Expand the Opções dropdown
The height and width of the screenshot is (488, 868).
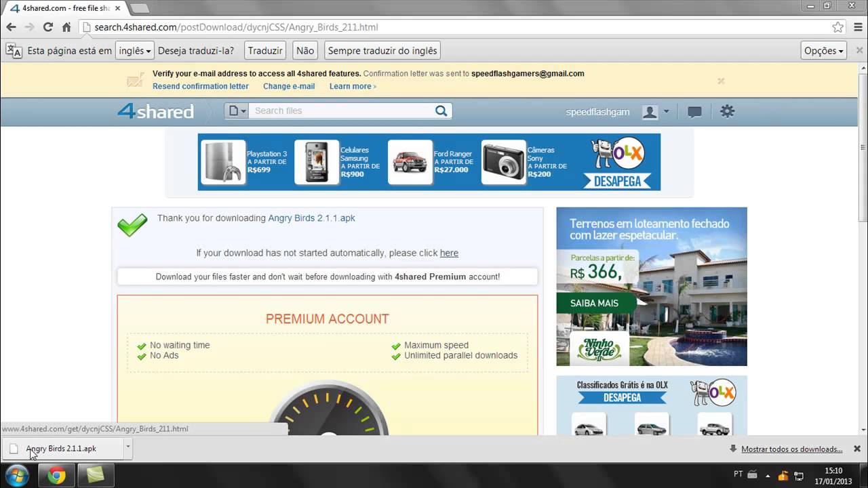click(x=823, y=51)
